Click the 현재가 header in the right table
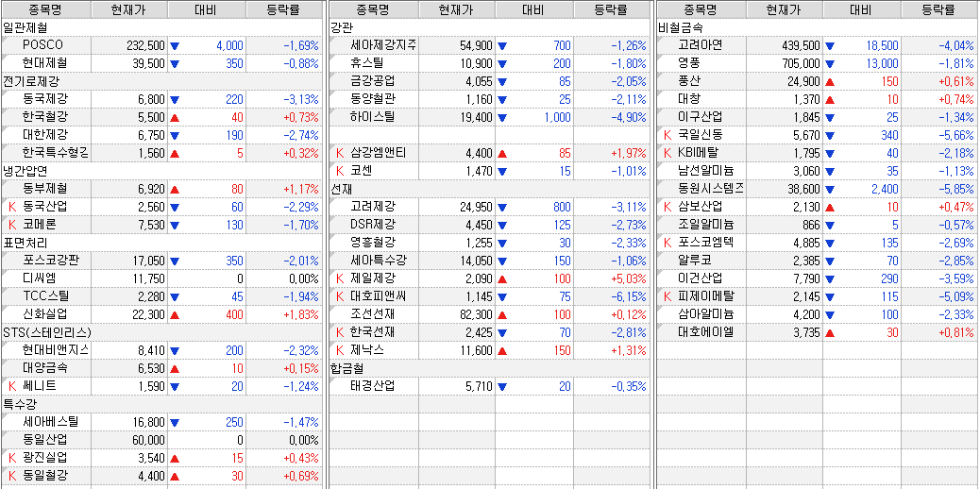 point(785,9)
